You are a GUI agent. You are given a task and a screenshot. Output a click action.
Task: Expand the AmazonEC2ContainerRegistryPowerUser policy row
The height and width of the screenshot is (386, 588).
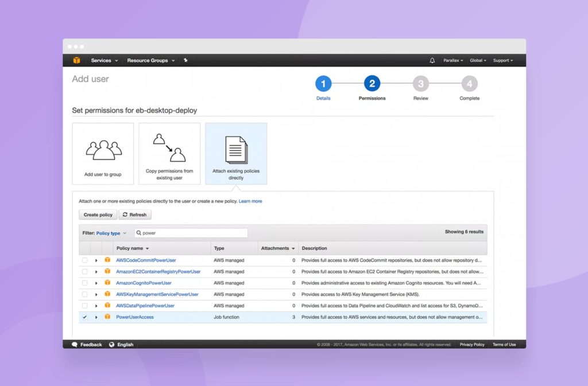[96, 271]
